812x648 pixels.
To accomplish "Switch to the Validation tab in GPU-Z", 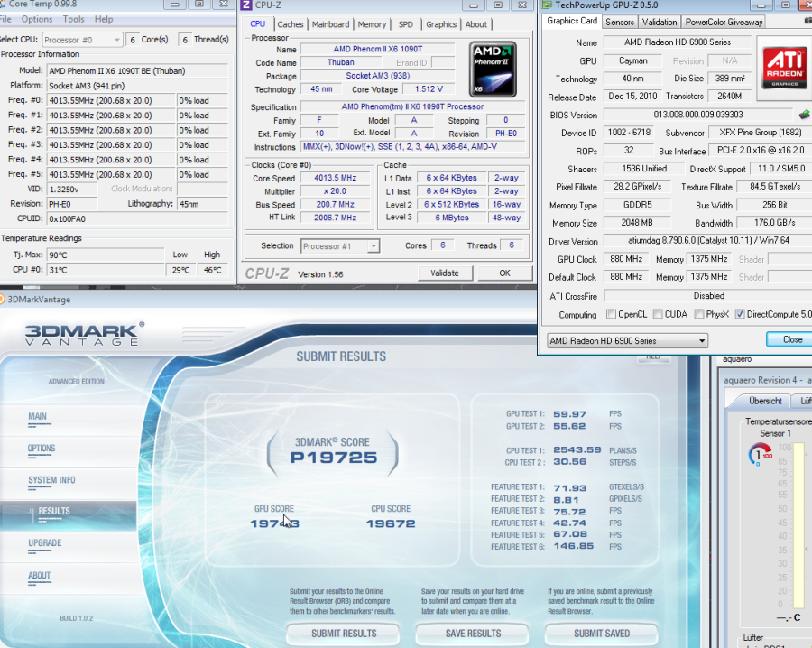I will [660, 22].
